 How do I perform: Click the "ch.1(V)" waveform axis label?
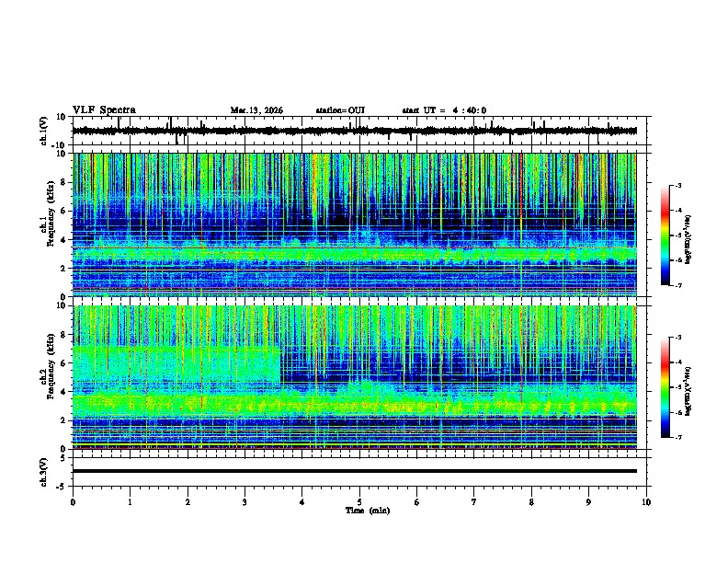(x=44, y=131)
